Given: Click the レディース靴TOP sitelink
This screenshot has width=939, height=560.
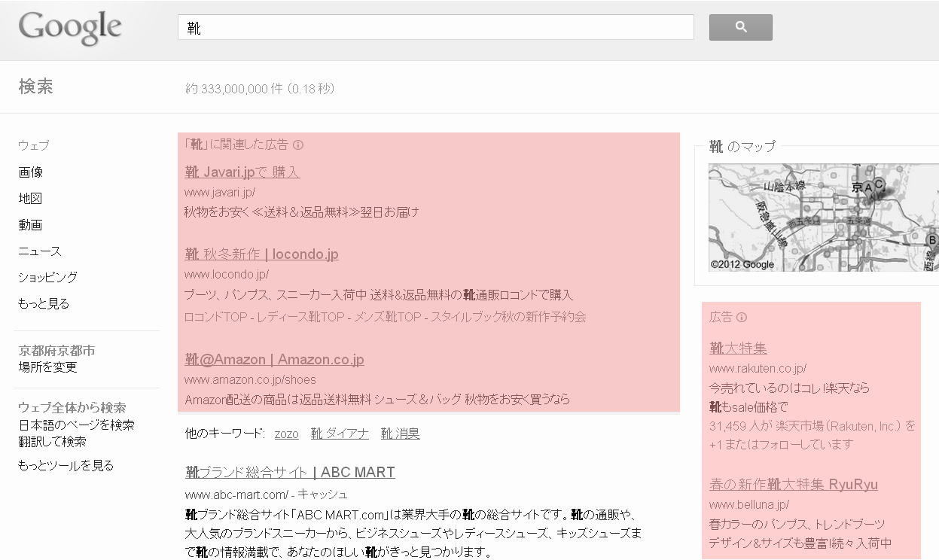Looking at the screenshot, I should point(301,317).
